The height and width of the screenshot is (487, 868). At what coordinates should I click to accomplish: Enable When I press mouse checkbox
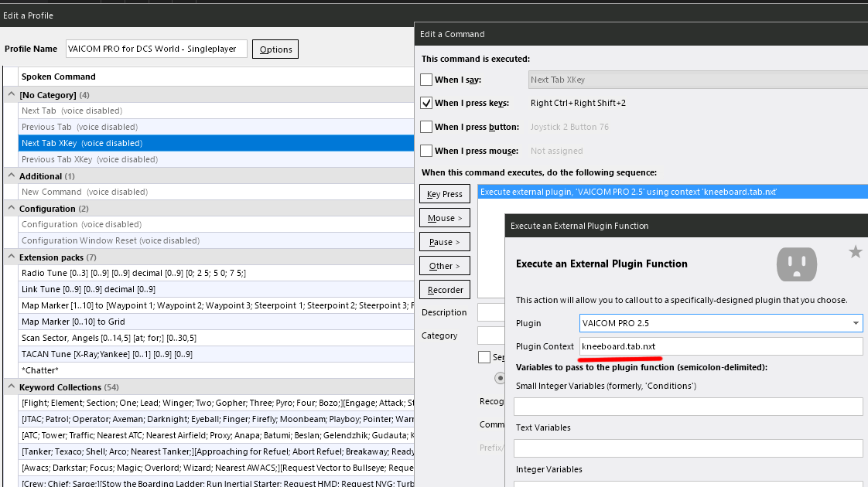coord(426,151)
